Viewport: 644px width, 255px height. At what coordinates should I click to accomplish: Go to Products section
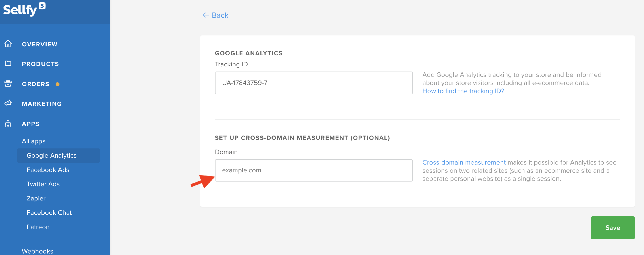click(x=40, y=64)
